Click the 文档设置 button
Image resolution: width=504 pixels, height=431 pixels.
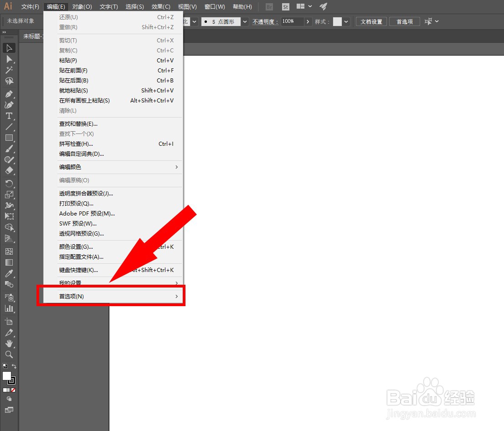click(x=371, y=21)
